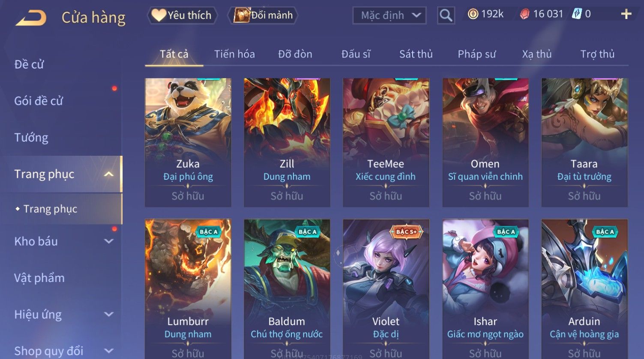
Task: Open Vật phẩm in the sidebar
Action: (x=39, y=278)
